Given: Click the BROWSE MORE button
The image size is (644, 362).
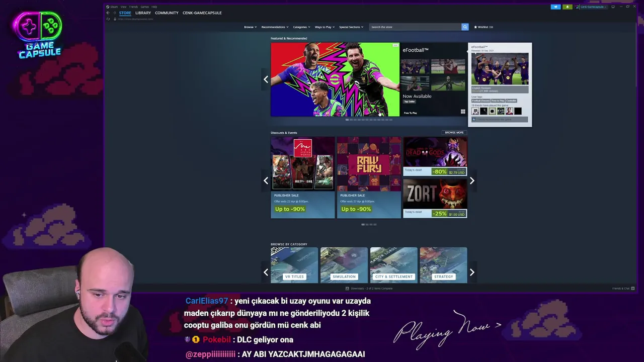Looking at the screenshot, I should click(454, 132).
